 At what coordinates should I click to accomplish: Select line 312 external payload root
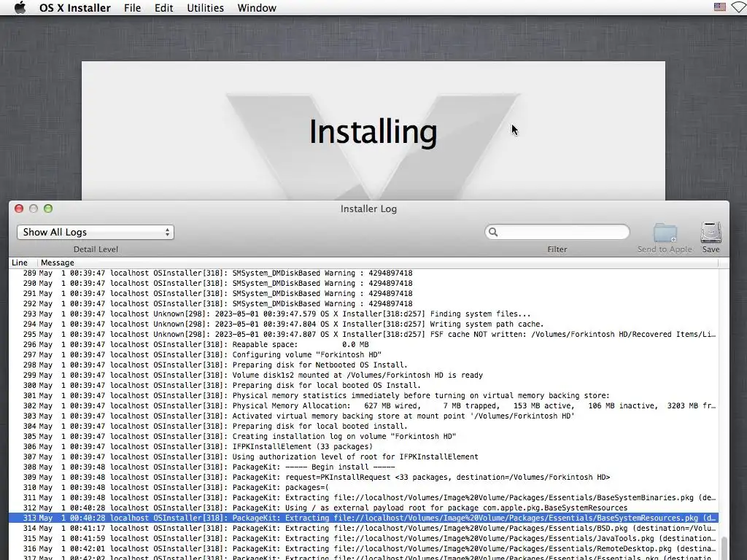click(x=363, y=508)
